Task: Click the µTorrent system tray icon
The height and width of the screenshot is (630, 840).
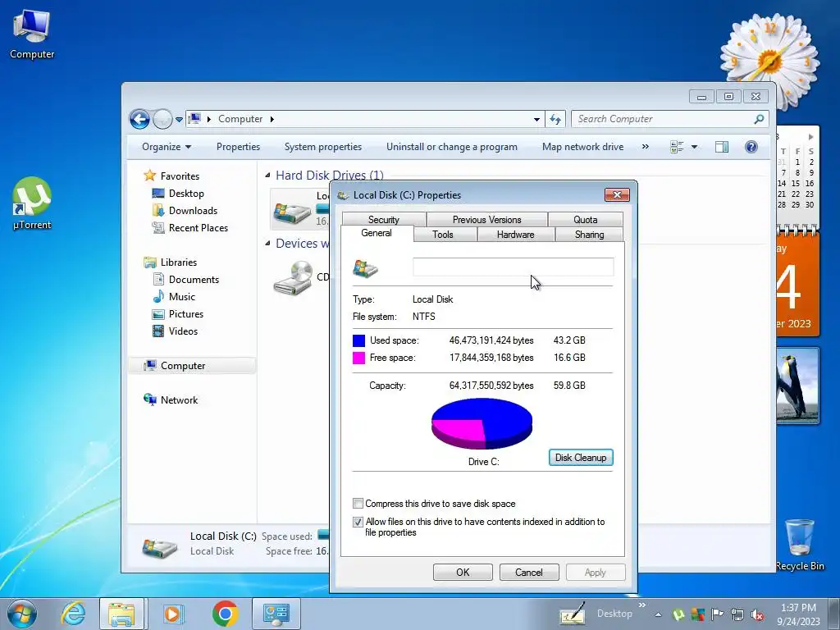Action: point(678,614)
